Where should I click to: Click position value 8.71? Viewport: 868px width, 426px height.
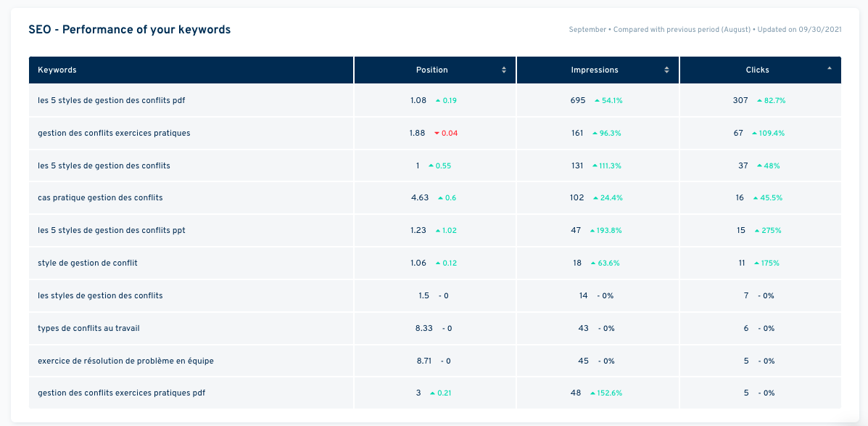point(424,361)
